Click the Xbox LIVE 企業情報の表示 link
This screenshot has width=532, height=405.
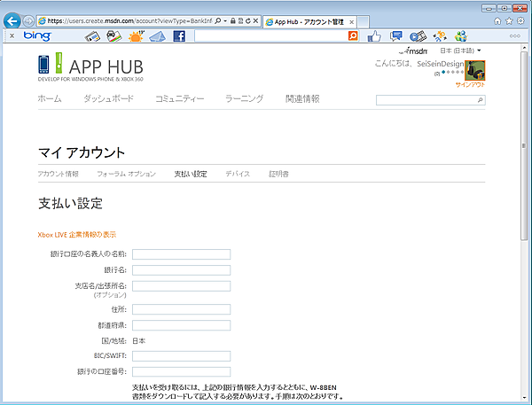click(x=77, y=235)
